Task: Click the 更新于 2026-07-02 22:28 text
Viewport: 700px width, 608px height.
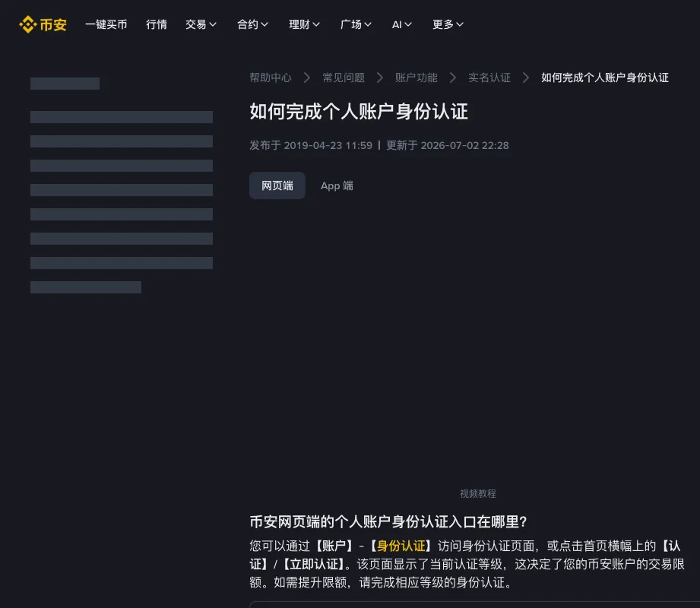Action: point(448,145)
